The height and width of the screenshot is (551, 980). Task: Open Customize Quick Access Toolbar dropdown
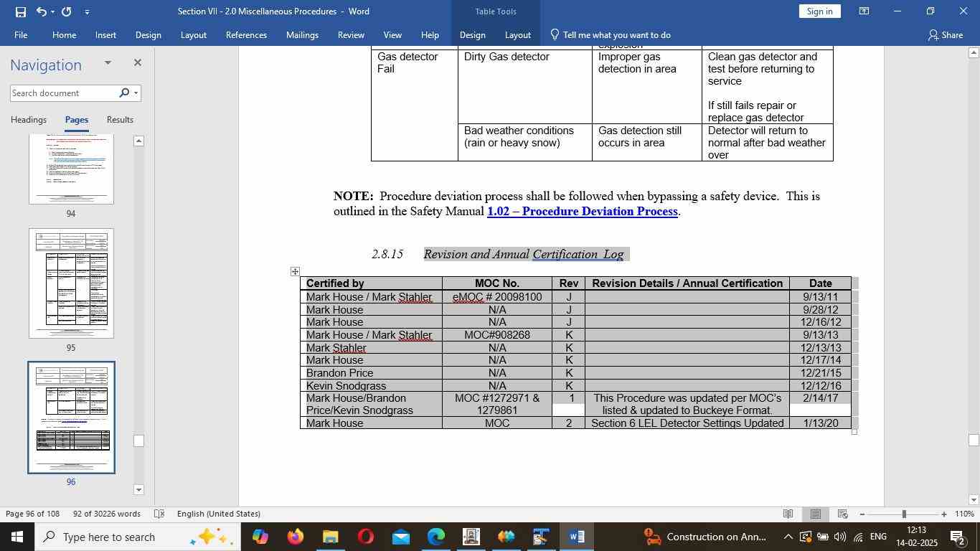(x=87, y=11)
